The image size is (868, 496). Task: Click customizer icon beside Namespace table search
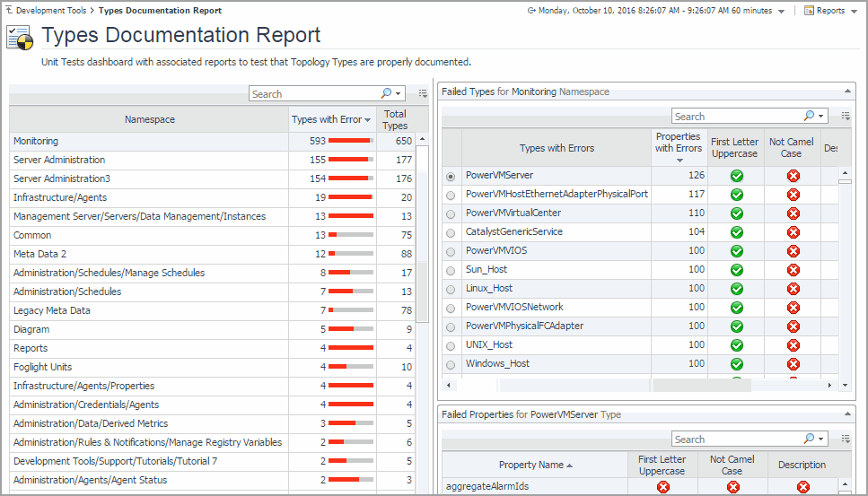coord(423,93)
